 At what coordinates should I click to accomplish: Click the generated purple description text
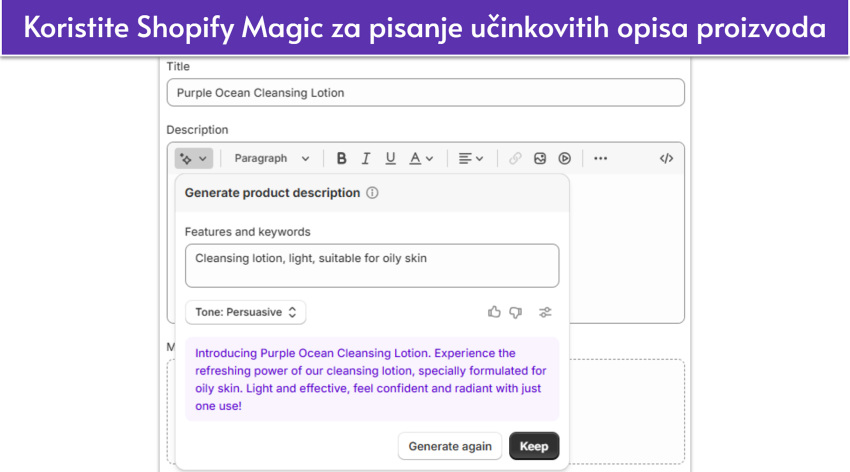(371, 379)
